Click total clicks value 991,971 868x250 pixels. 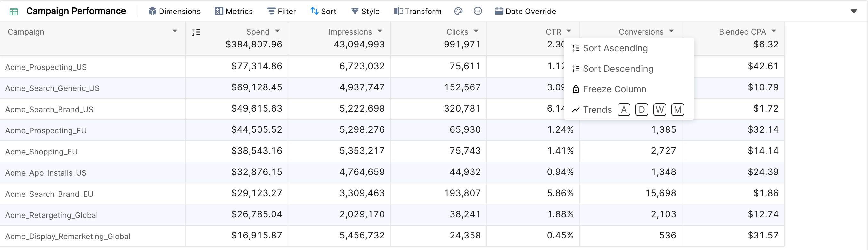pos(462,44)
